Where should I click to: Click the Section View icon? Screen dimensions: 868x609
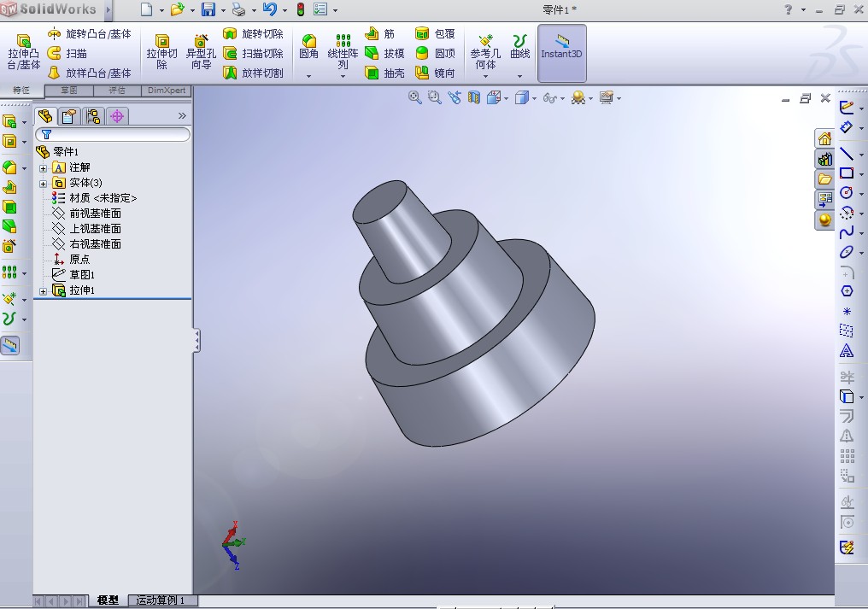[474, 98]
